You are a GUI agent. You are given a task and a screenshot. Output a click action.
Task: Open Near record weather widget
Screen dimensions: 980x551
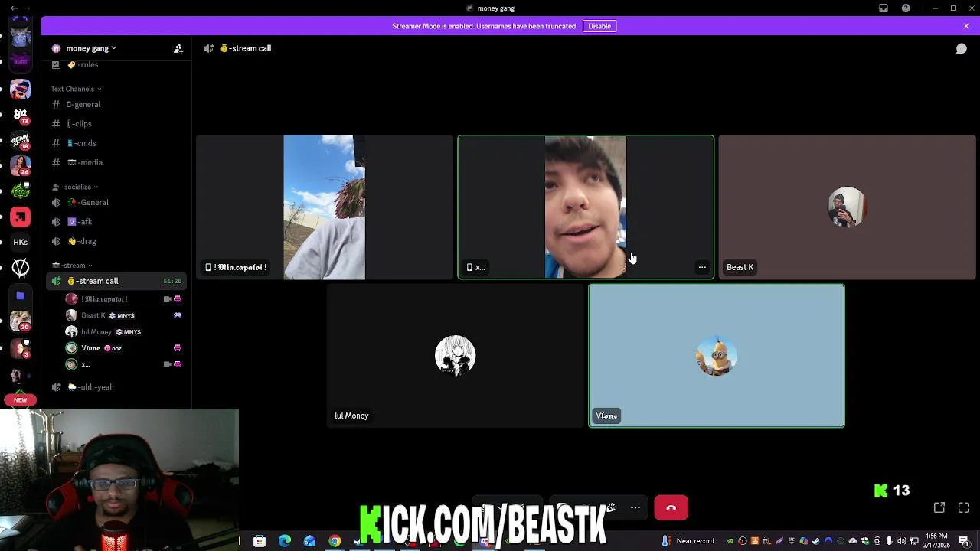[688, 541]
